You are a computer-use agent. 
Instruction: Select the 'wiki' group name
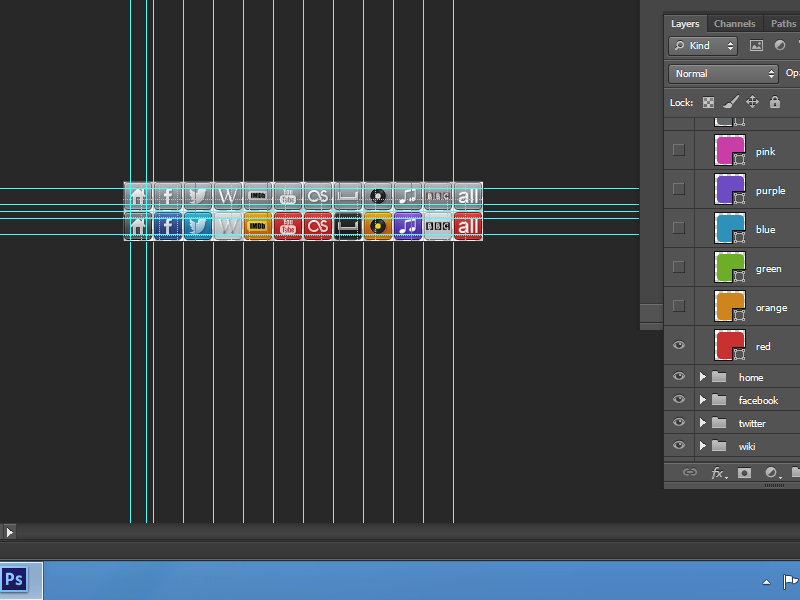747,446
